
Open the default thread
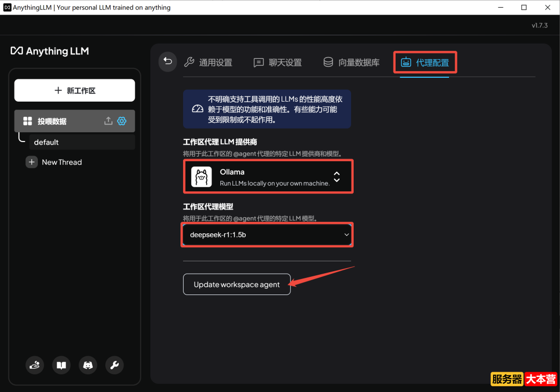tap(82, 142)
